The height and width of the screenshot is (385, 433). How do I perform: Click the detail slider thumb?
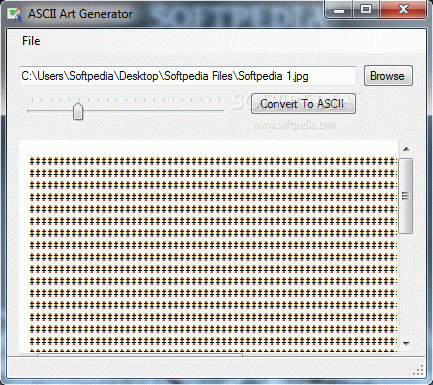(78, 111)
